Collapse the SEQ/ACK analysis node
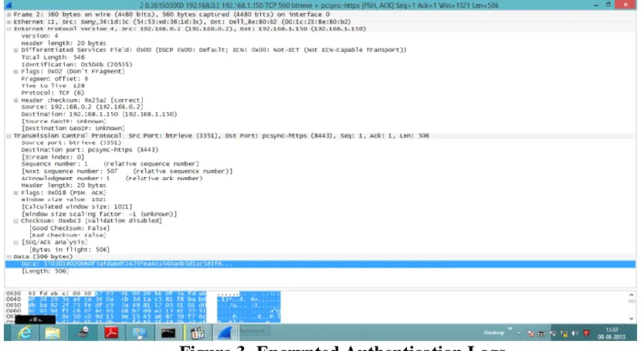 [x=16, y=243]
